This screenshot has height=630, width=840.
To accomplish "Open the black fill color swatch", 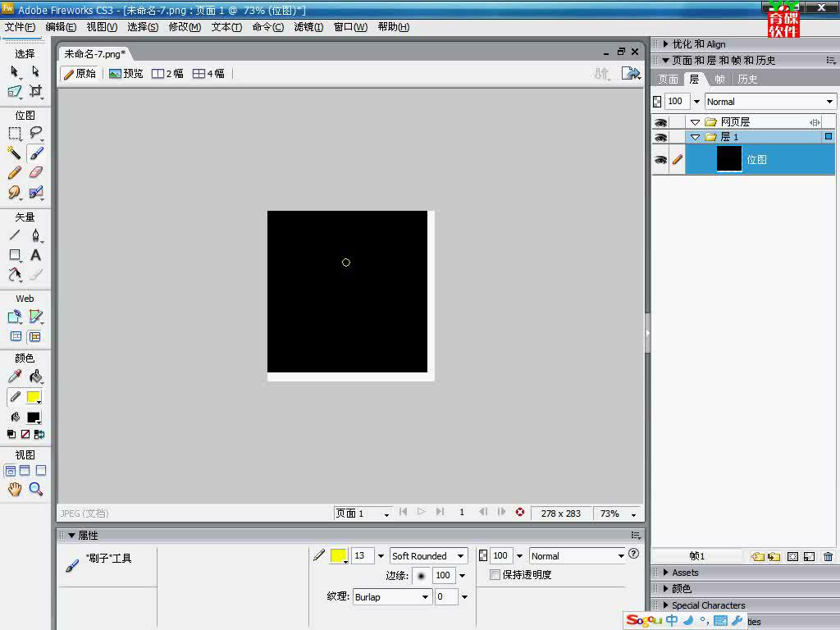I will click(34, 418).
